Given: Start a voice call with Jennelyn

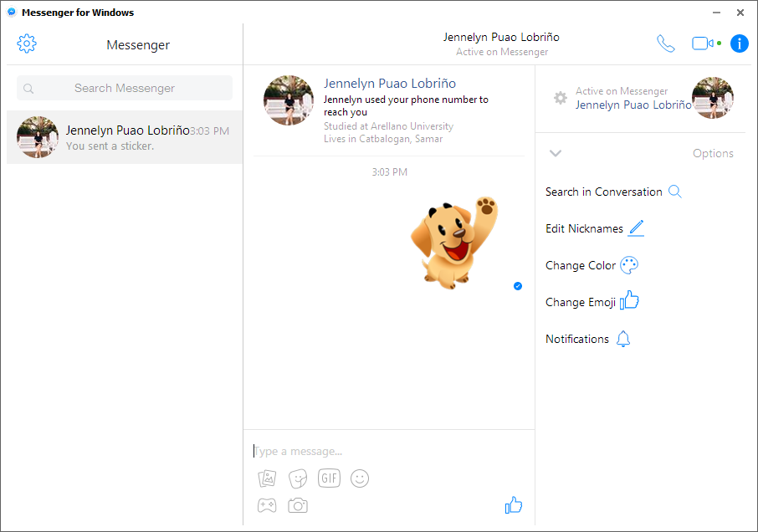Looking at the screenshot, I should [x=665, y=43].
